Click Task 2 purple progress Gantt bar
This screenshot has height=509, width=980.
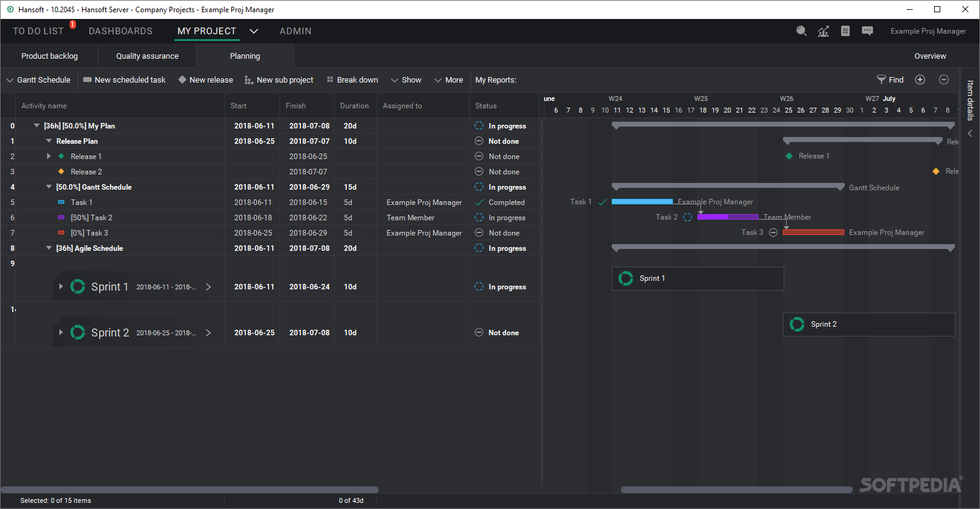[728, 217]
